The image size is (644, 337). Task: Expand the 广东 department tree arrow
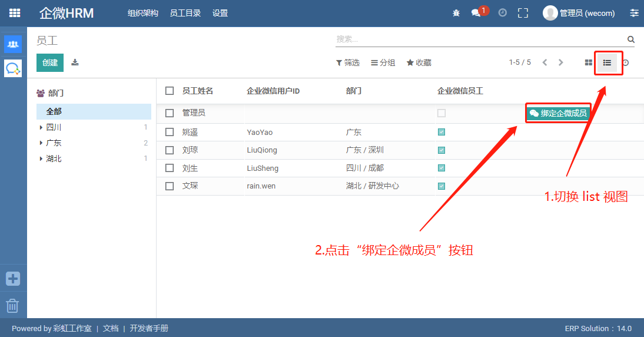[x=41, y=143]
